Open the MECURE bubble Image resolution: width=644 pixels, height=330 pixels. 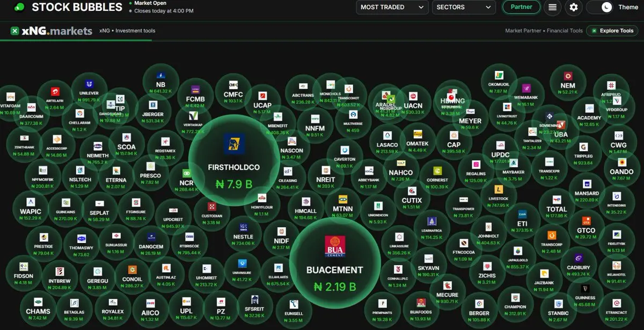pos(447,291)
